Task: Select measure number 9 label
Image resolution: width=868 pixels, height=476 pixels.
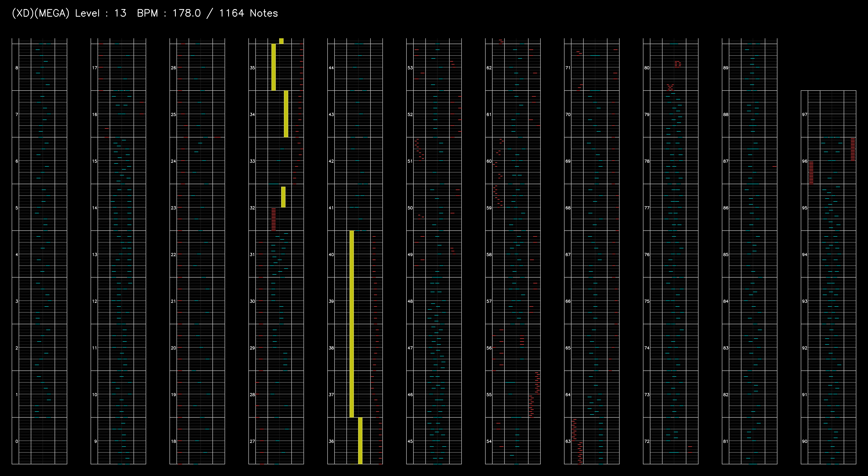Action: (95, 441)
